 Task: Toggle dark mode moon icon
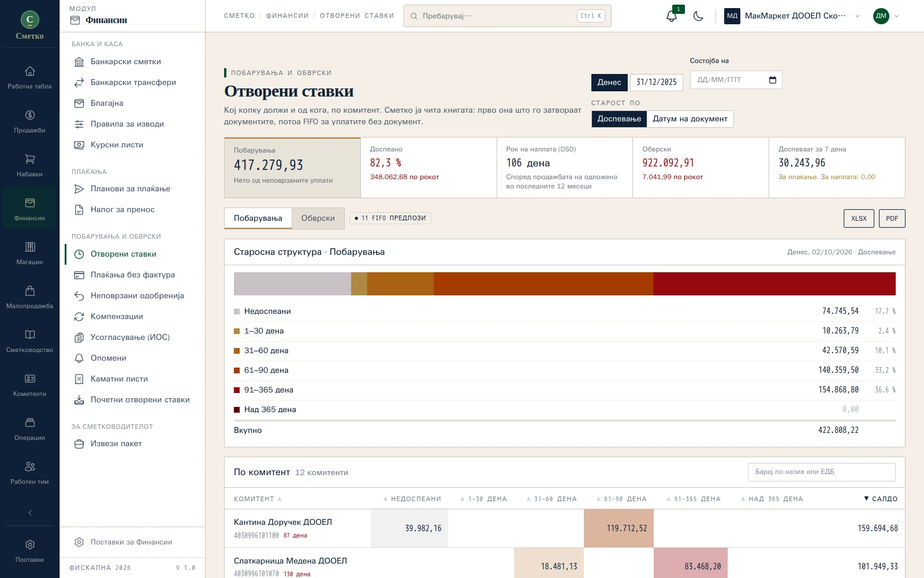(x=698, y=16)
